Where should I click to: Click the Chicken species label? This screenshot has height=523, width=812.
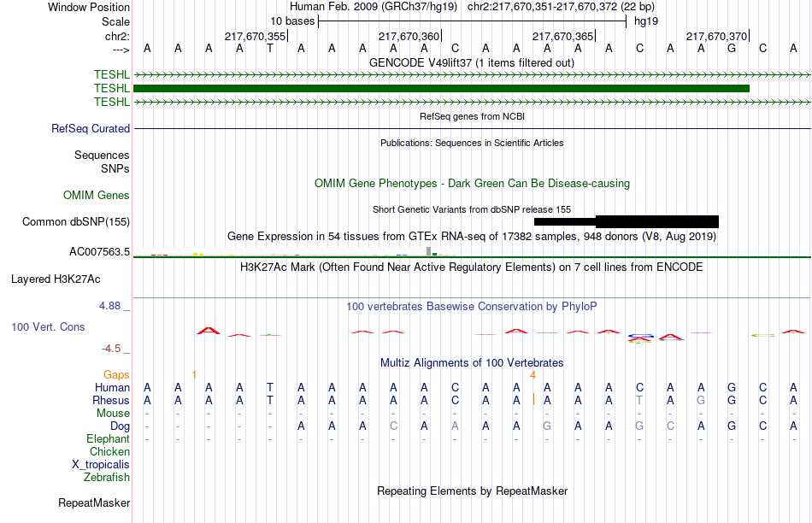click(109, 451)
